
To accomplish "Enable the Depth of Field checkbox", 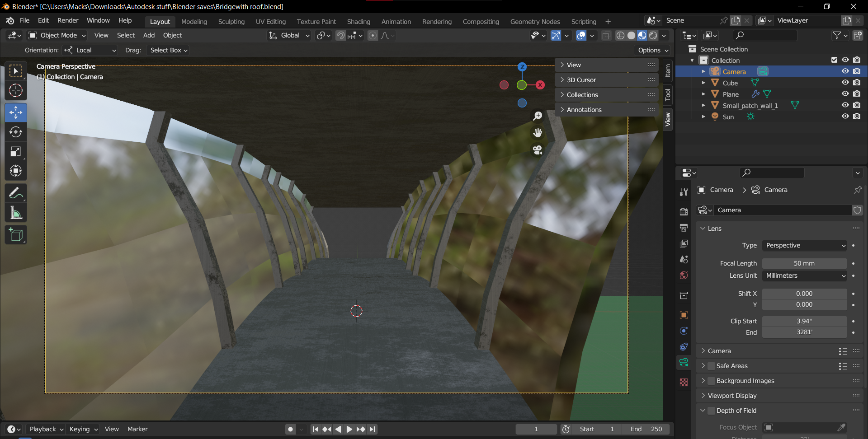I will (x=712, y=411).
